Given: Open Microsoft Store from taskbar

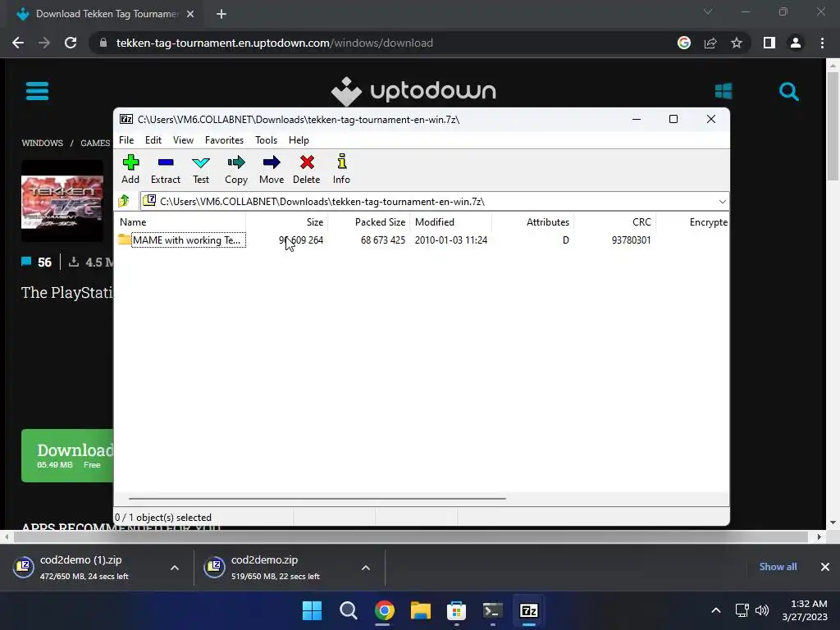Looking at the screenshot, I should (456, 610).
